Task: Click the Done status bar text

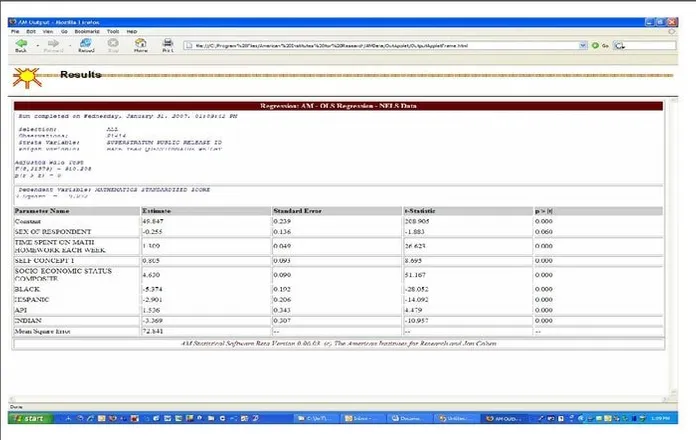Action: [16, 407]
